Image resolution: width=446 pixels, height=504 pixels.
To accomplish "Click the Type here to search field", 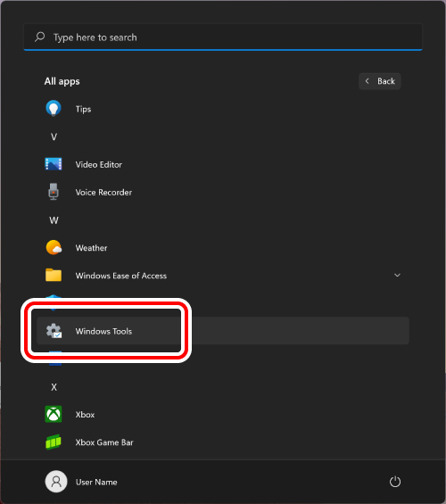I will pyautogui.click(x=223, y=37).
